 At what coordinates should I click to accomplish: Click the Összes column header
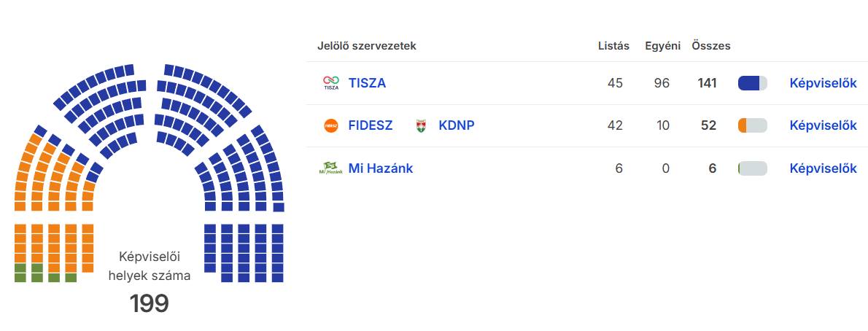pyautogui.click(x=711, y=46)
